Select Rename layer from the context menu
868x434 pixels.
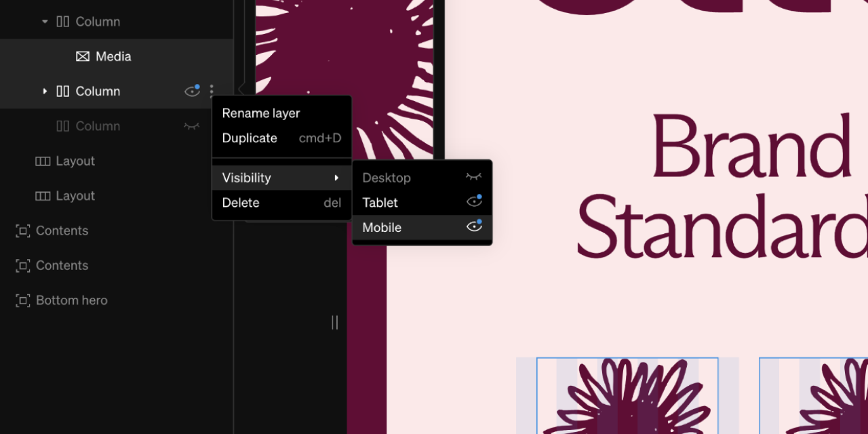click(x=261, y=113)
